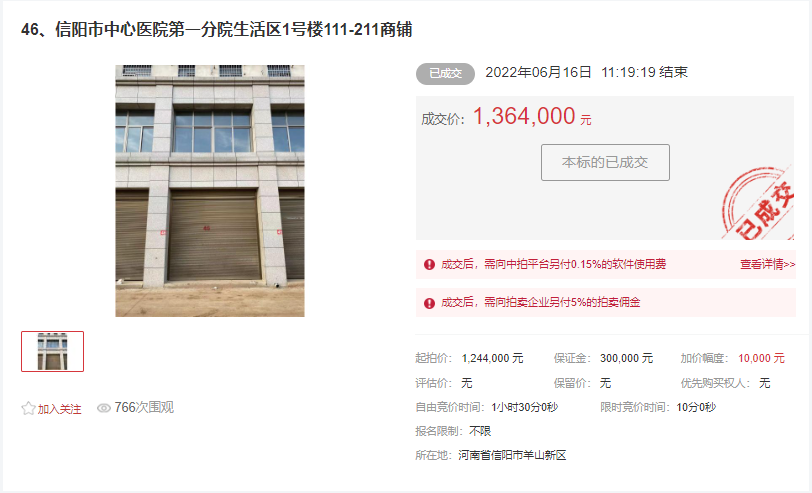The width and height of the screenshot is (812, 493).
Task: Click the 本标的已成交 button
Action: [605, 163]
